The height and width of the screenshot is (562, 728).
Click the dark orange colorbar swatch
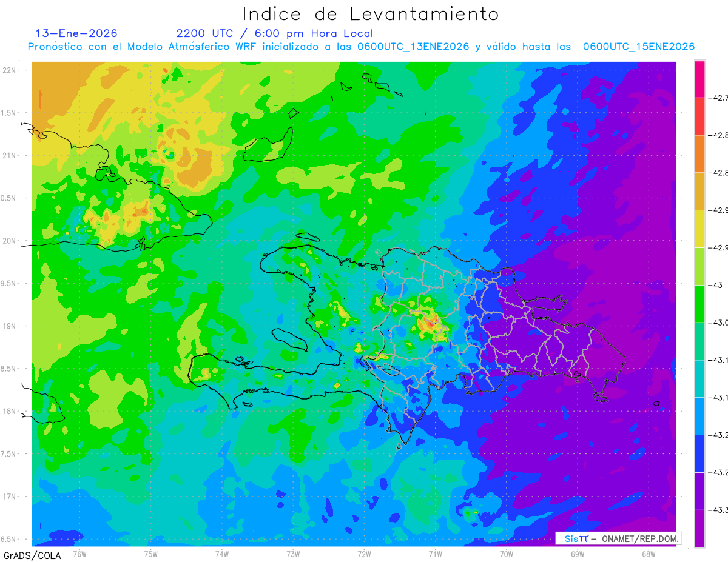tap(699, 153)
